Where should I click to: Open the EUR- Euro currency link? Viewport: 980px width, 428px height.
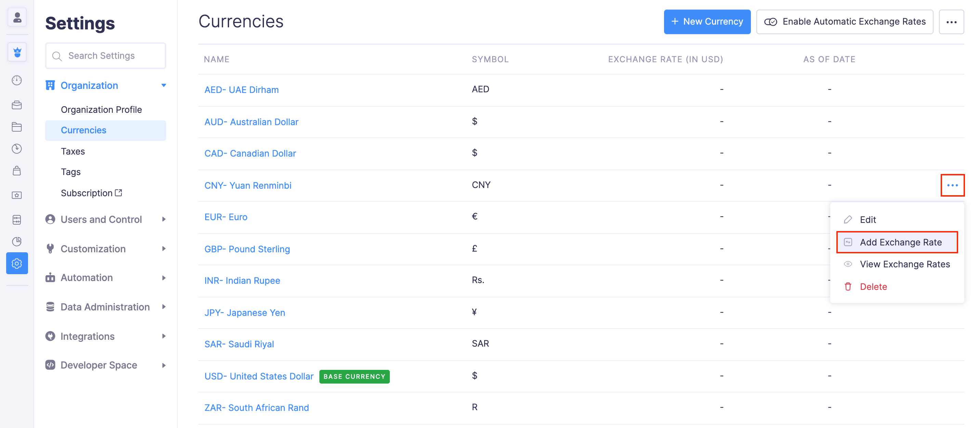226,217
